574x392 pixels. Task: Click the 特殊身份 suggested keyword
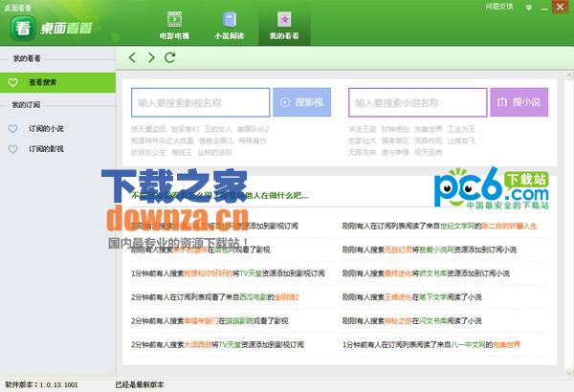(253, 141)
